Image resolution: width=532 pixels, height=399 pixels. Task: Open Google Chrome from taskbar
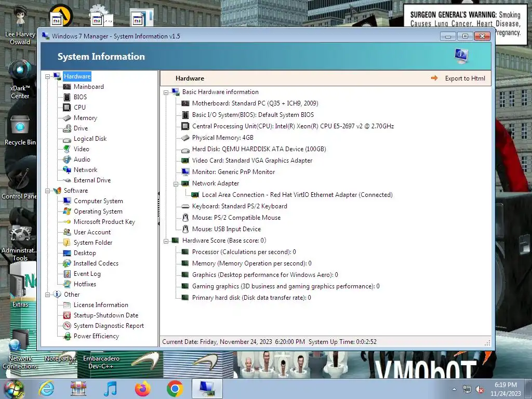(175, 389)
